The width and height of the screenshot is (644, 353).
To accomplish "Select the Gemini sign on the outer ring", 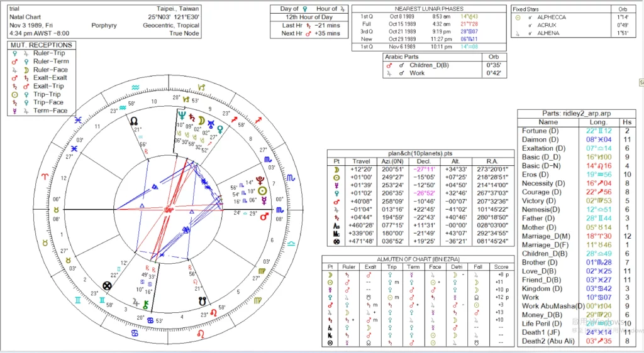I will click(77, 301).
